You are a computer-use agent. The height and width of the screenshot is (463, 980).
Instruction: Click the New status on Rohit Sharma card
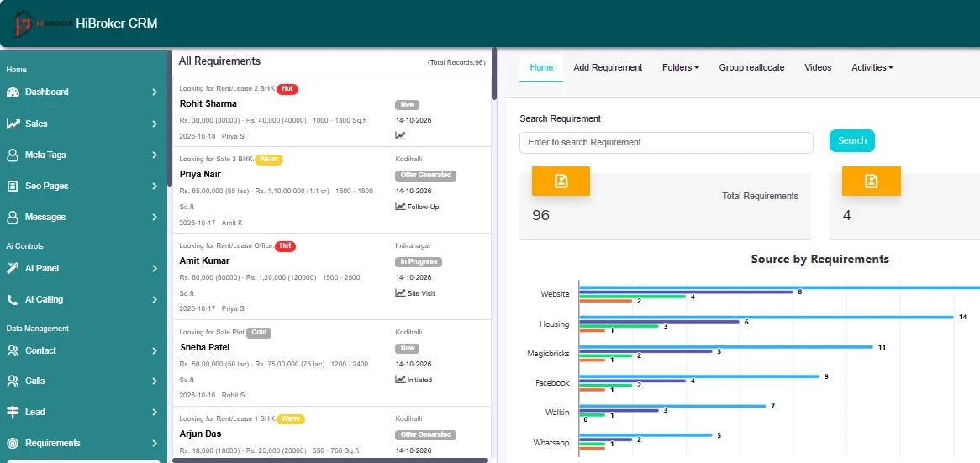coord(408,105)
